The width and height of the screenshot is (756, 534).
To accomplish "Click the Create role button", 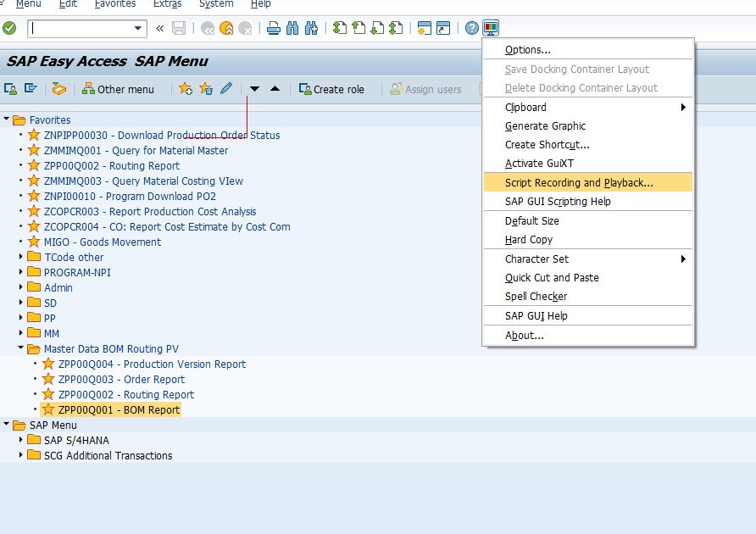I will pyautogui.click(x=331, y=89).
